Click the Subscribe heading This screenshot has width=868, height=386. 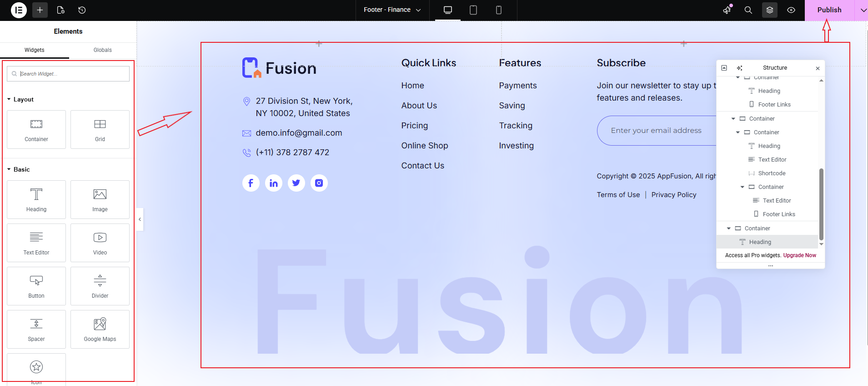point(621,63)
